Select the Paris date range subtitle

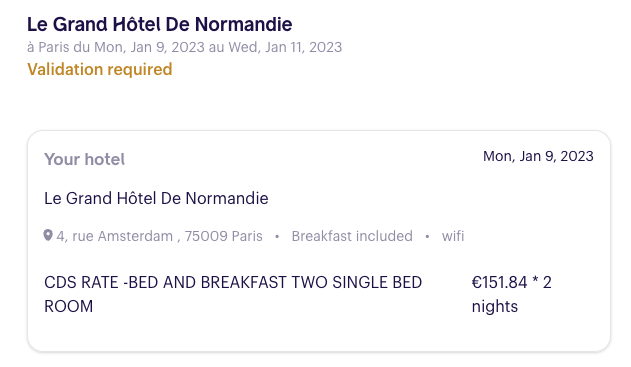click(184, 47)
